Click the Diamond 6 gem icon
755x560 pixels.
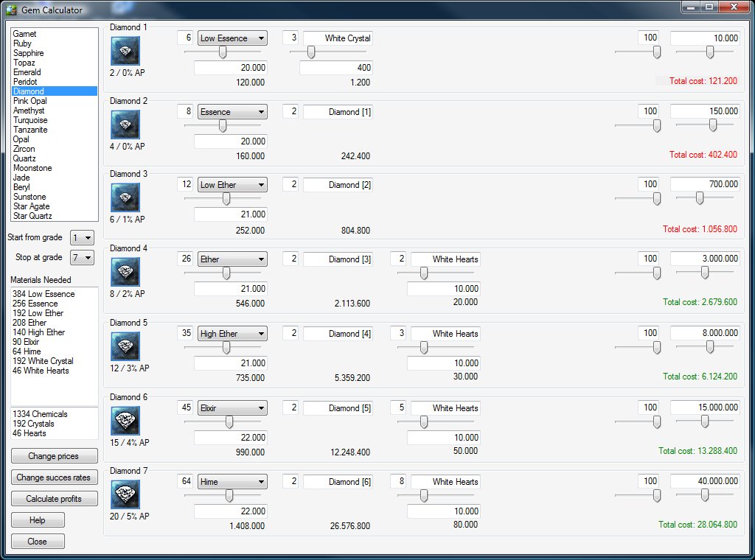(125, 421)
